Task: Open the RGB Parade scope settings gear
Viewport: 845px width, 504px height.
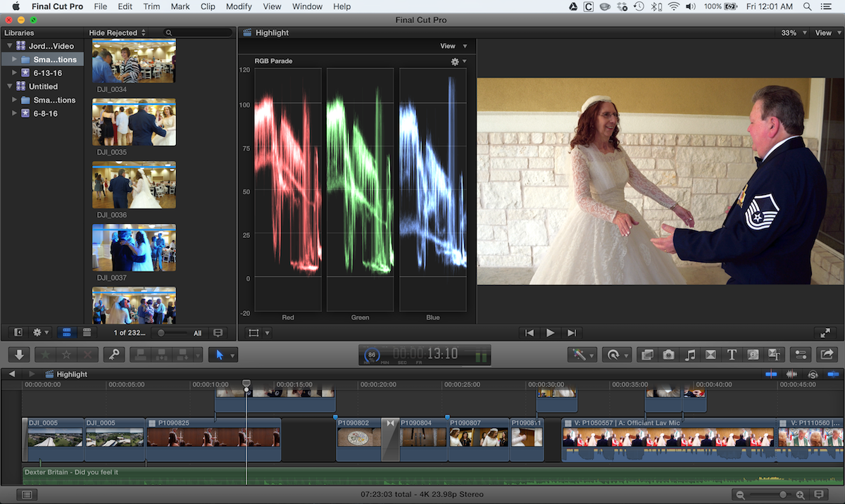Action: [458, 61]
